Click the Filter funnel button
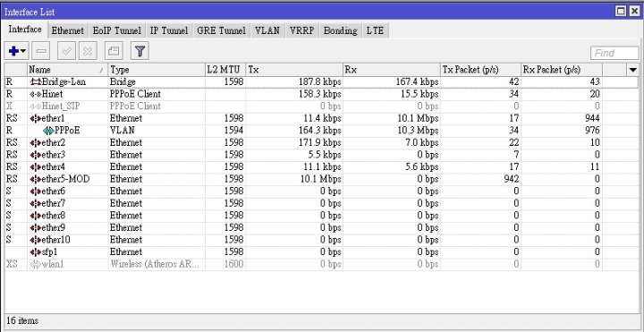 point(140,51)
